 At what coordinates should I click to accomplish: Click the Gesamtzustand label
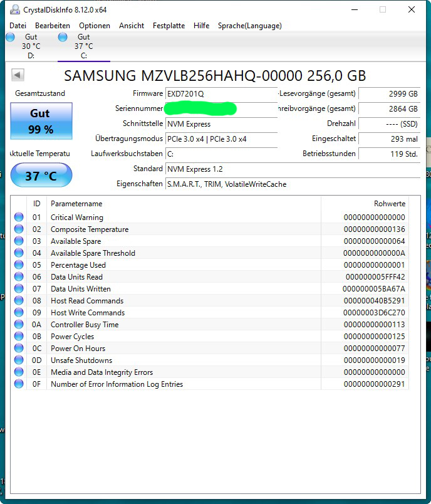point(40,93)
